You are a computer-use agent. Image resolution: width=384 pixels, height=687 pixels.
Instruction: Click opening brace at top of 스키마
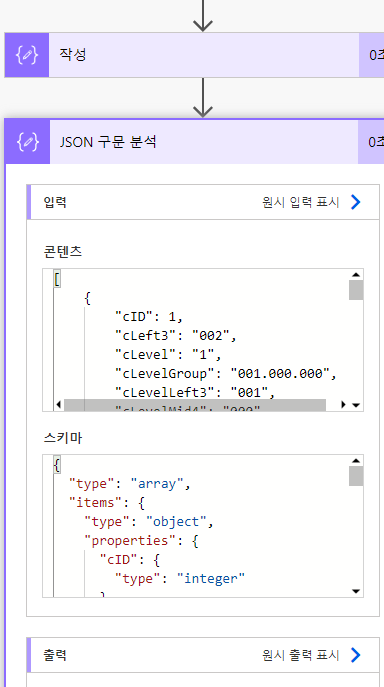coord(57,464)
